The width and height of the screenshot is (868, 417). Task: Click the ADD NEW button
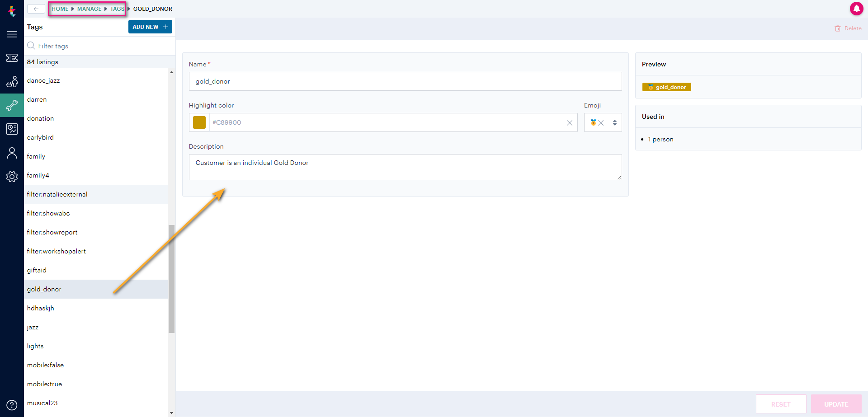coord(150,27)
